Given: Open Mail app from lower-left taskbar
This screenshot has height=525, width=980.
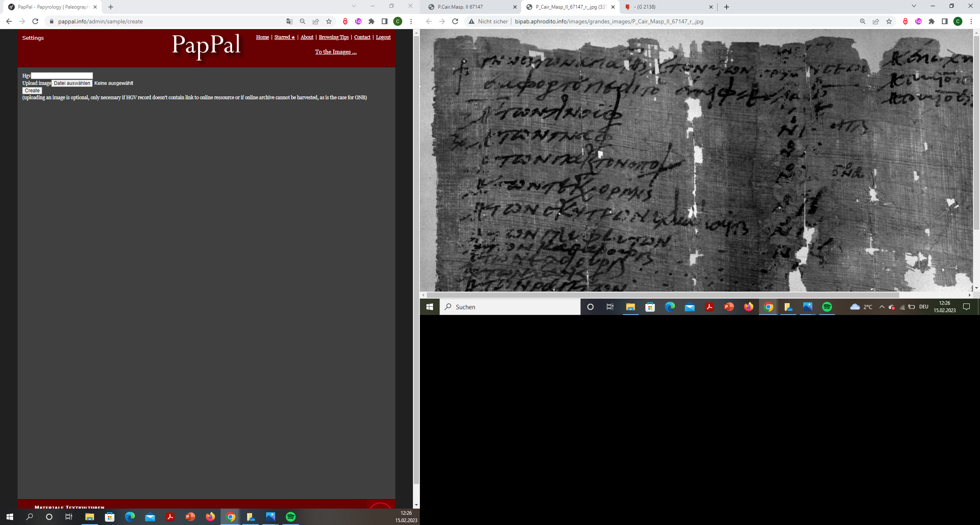Looking at the screenshot, I should (x=150, y=517).
